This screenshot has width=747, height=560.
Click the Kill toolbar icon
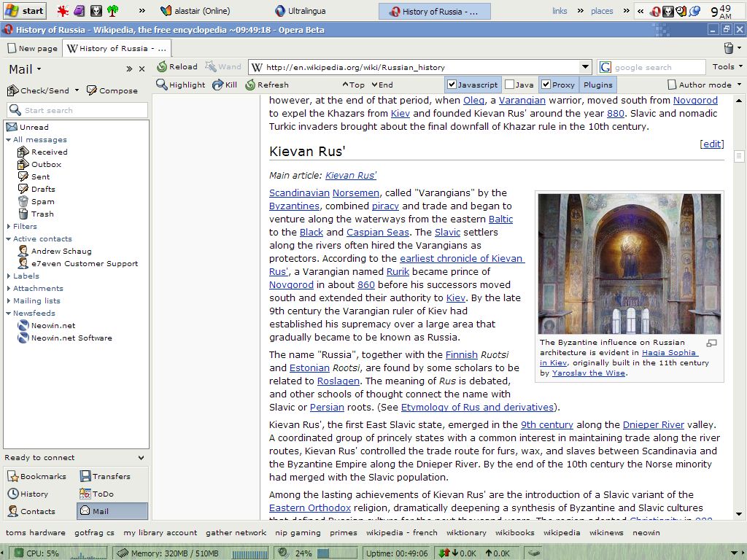[x=217, y=85]
